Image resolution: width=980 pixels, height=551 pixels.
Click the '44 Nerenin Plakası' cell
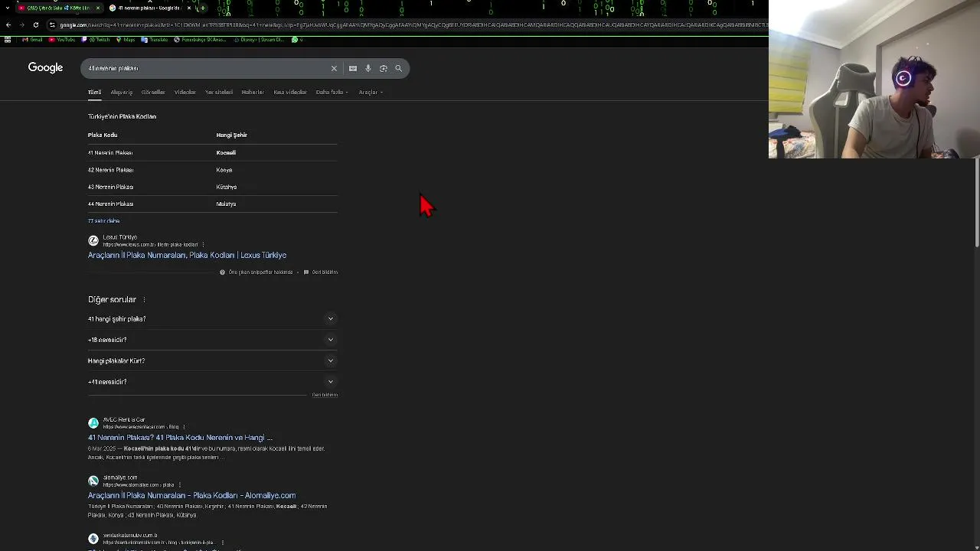click(x=110, y=204)
